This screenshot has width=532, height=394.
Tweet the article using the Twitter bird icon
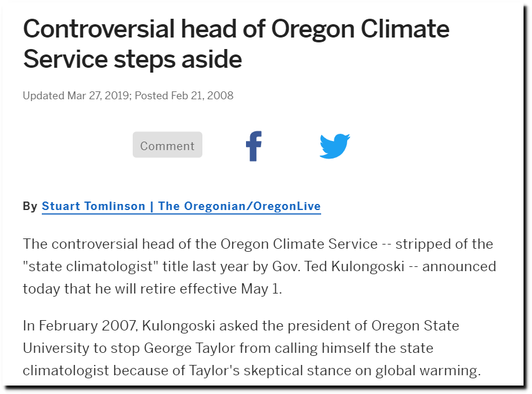pyautogui.click(x=335, y=146)
